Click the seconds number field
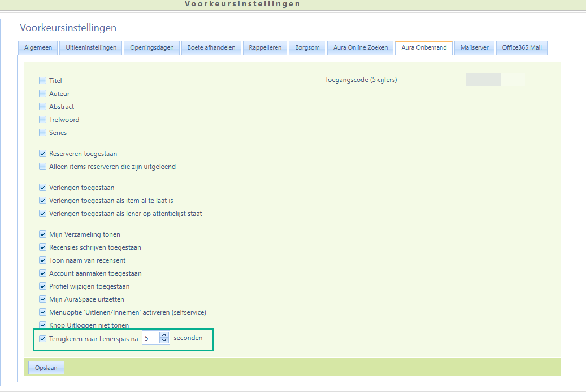586x392 pixels. 151,338
